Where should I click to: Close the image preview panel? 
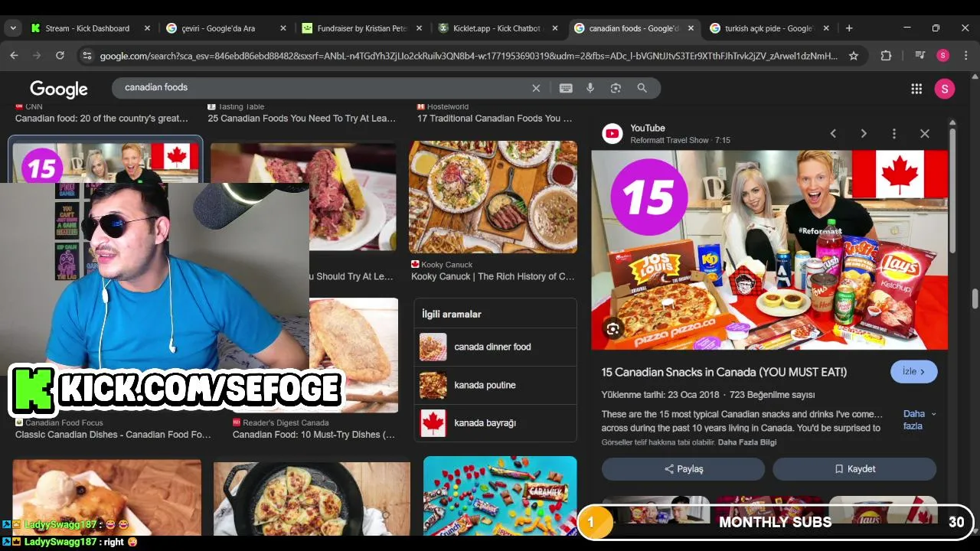[925, 134]
